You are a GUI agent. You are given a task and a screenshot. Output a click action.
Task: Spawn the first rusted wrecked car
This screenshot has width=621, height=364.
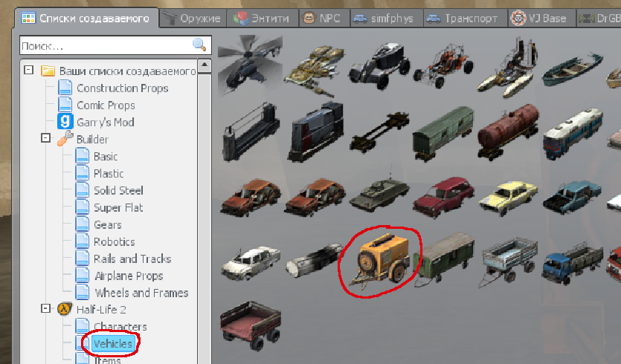coord(251,197)
